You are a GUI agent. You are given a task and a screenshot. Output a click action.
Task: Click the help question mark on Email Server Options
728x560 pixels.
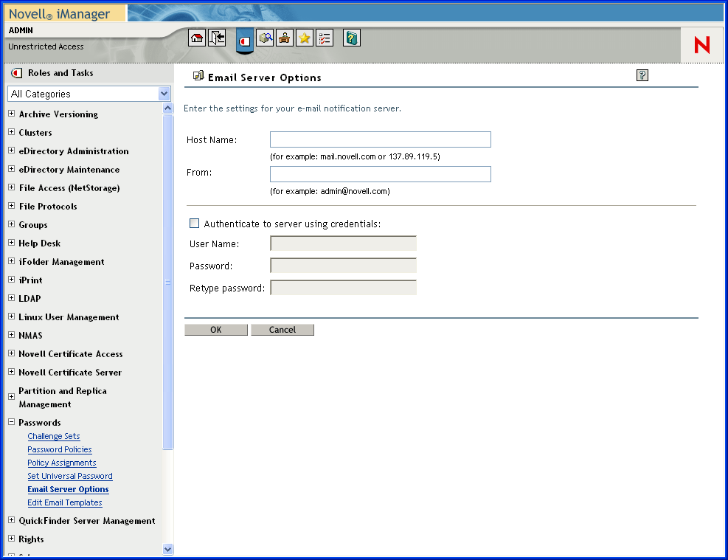tap(642, 75)
